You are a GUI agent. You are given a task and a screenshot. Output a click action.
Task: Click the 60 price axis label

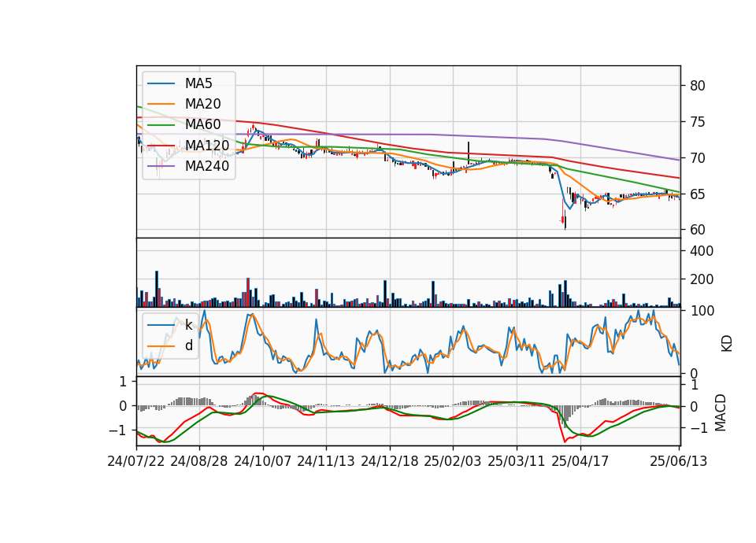pos(698,230)
